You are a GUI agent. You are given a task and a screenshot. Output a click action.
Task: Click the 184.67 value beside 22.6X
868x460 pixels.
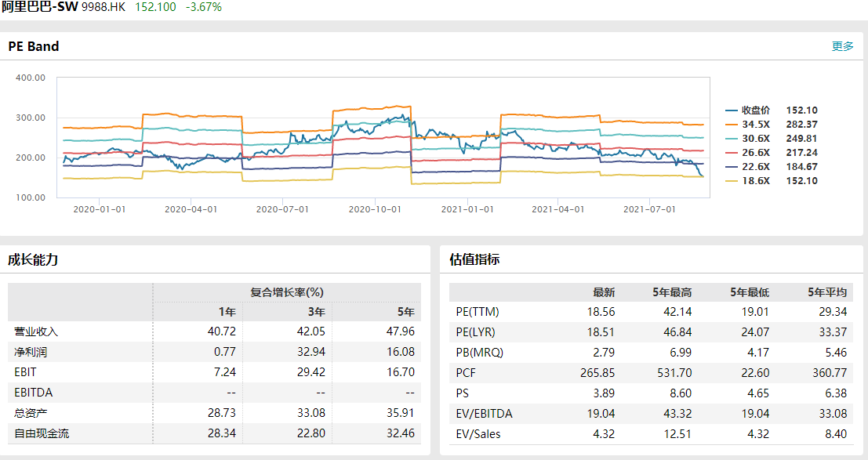coord(801,167)
